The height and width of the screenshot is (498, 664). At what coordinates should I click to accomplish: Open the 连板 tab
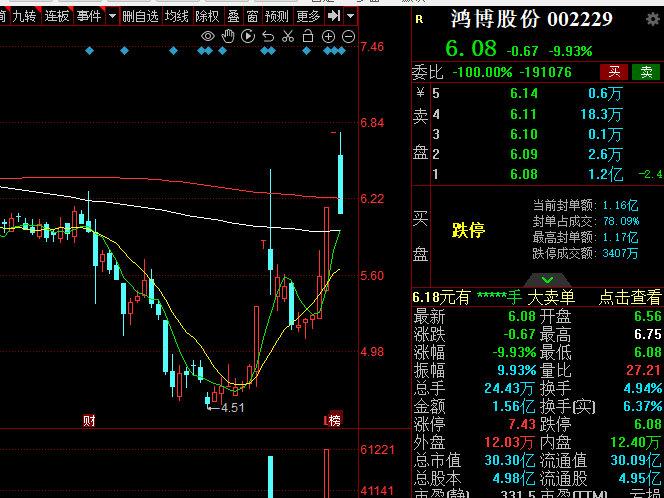[x=57, y=17]
